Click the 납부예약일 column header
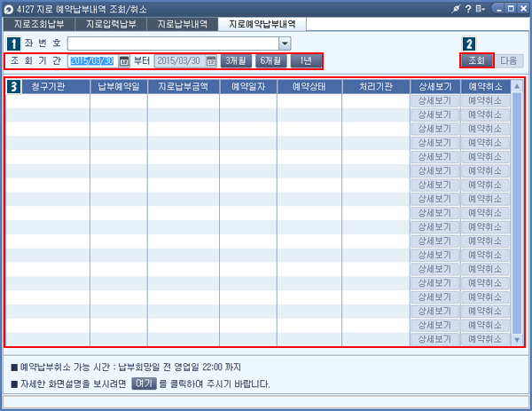The width and height of the screenshot is (532, 411). tap(119, 87)
